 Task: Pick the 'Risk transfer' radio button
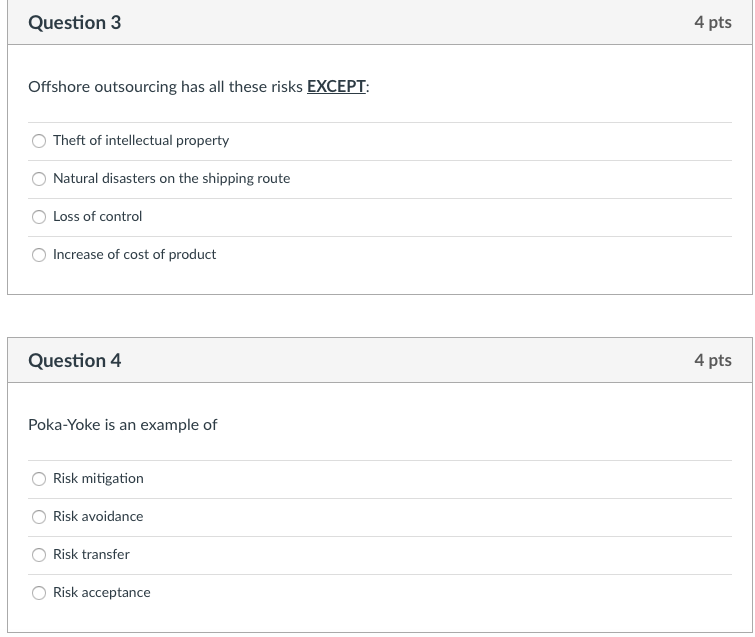tap(39, 555)
